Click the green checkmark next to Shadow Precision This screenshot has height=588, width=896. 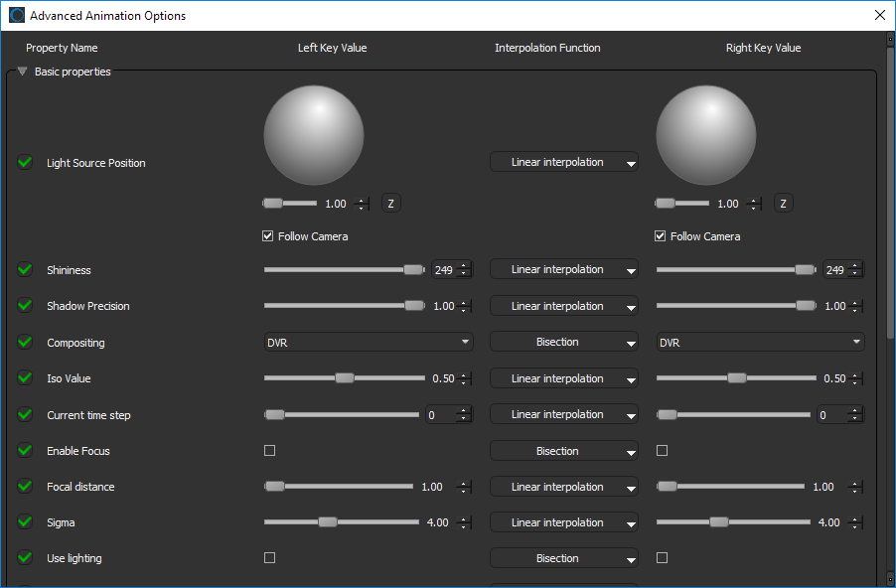click(x=25, y=306)
